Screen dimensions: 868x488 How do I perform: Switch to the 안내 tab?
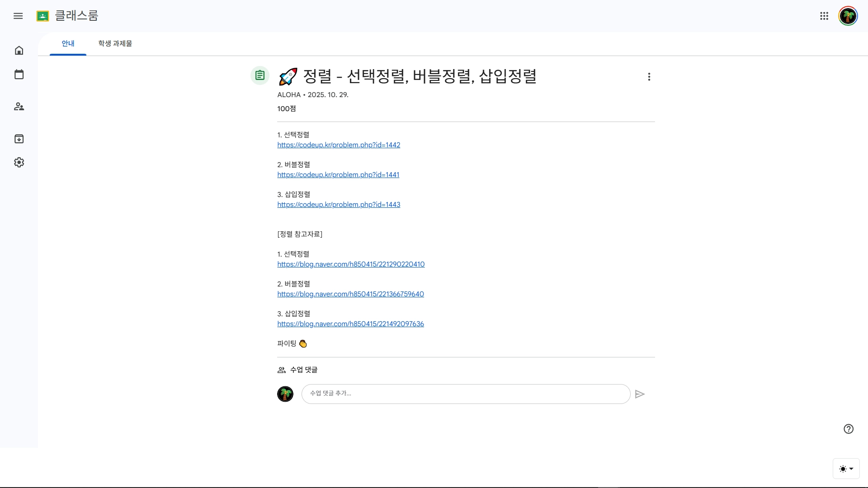pyautogui.click(x=68, y=43)
